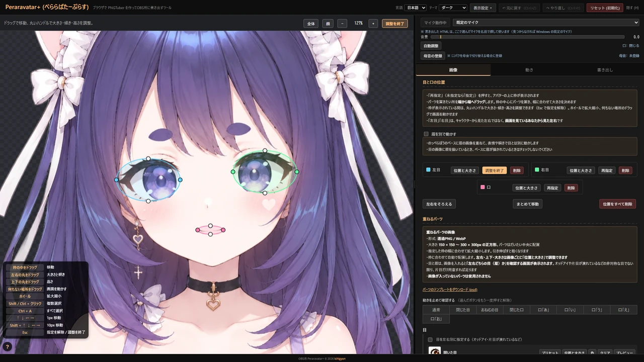
Task: Click the まとめて移動 button
Action: 527,204
